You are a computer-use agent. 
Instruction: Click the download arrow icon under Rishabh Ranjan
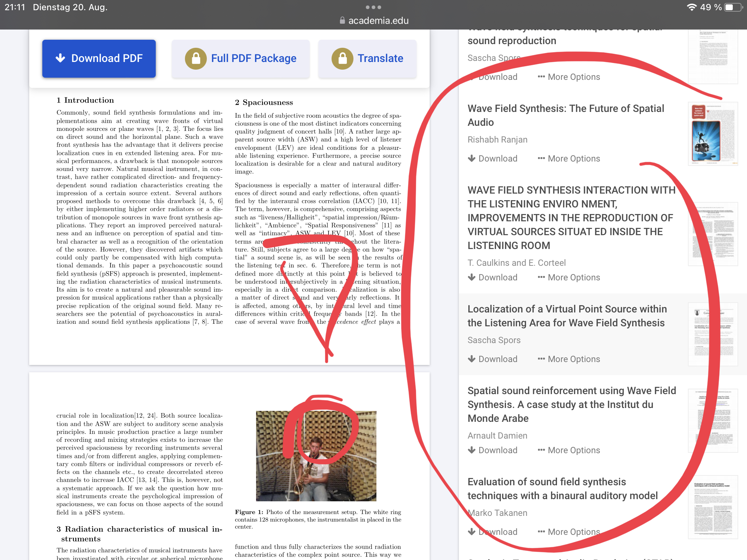[472, 158]
